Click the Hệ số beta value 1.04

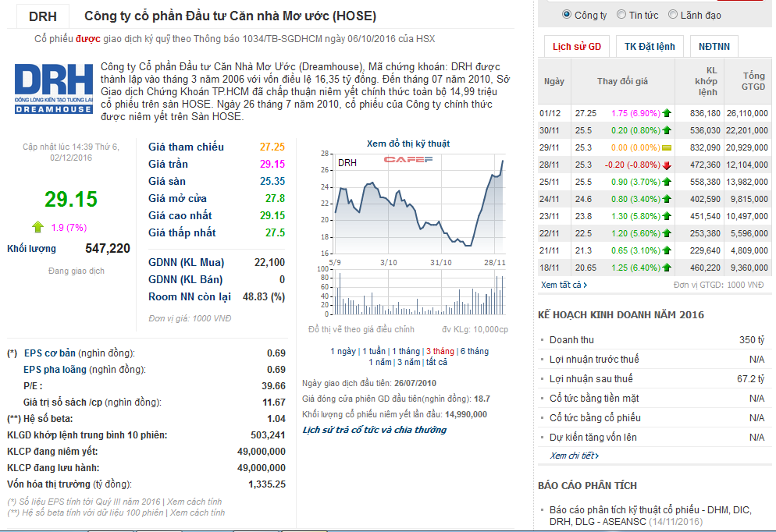[x=276, y=419]
